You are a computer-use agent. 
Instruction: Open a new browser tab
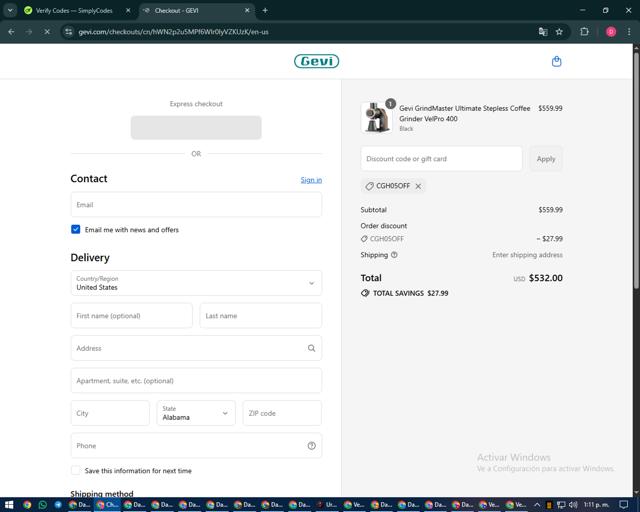coord(265,11)
